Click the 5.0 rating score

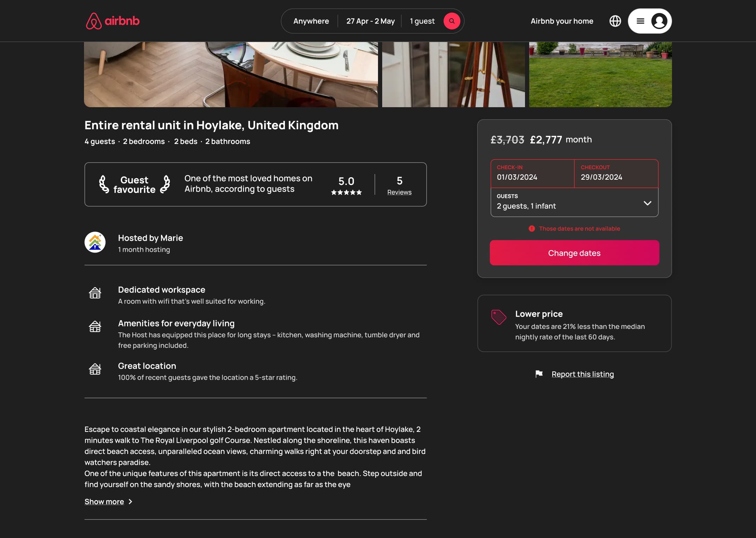click(346, 181)
